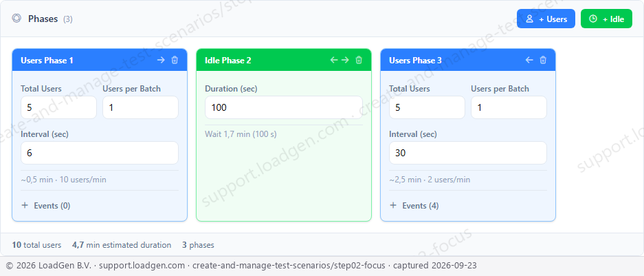Click the Duration (sec) label
The image size is (644, 276).
click(231, 89)
